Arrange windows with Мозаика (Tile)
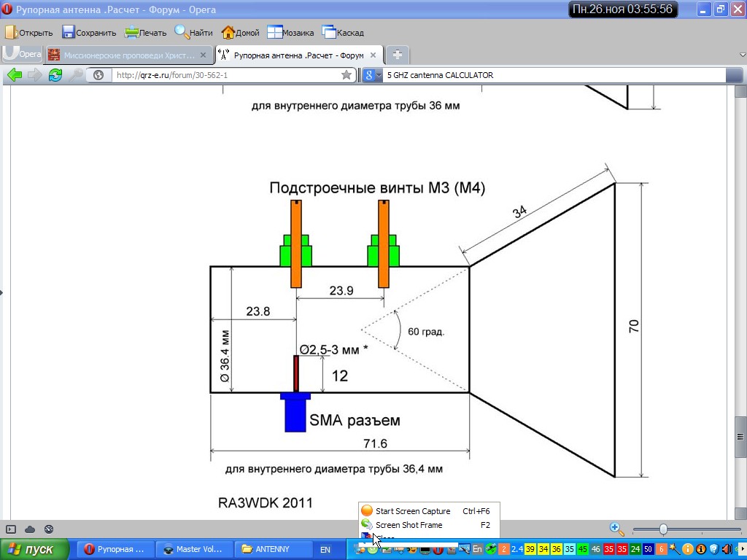The height and width of the screenshot is (560, 747). pyautogui.click(x=290, y=32)
